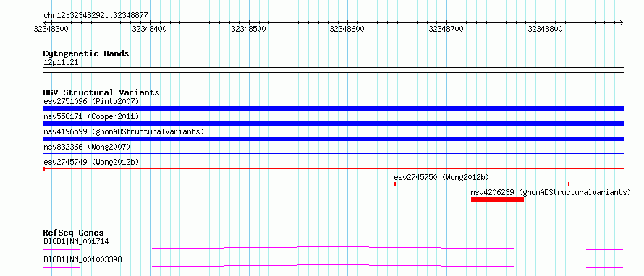This screenshot has width=644, height=276.
Task: Click the DGV Structural Variants track title
Action: (x=101, y=92)
